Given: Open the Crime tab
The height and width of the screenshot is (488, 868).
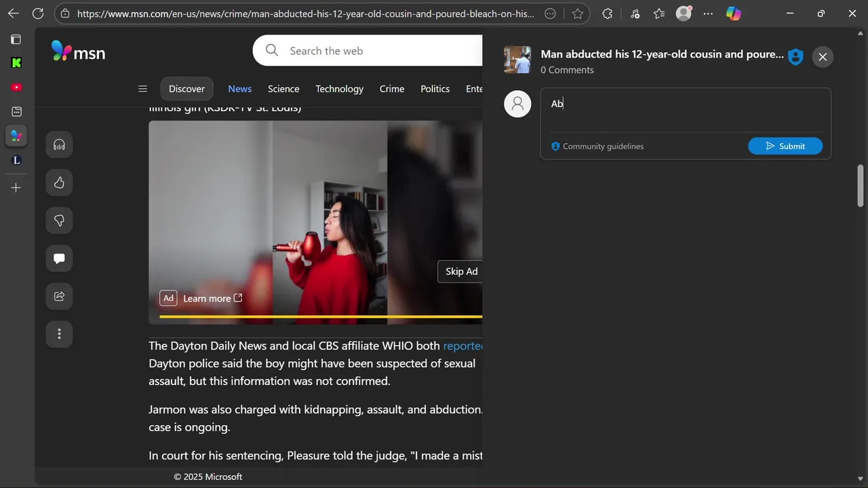Looking at the screenshot, I should coord(392,89).
